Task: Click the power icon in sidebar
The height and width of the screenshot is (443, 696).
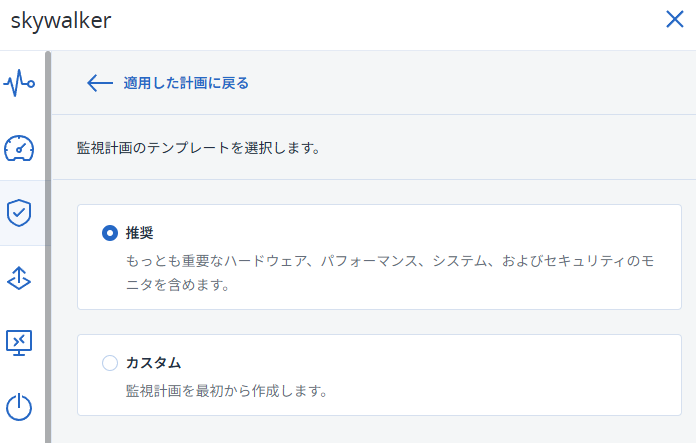Action: (x=19, y=407)
